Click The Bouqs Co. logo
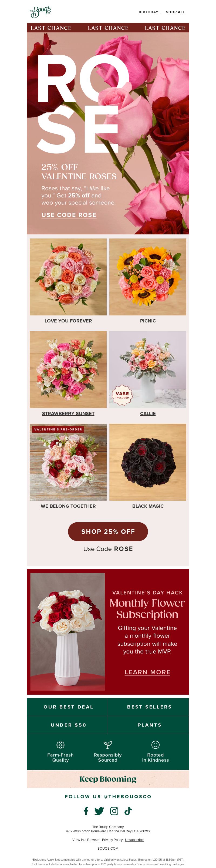This screenshot has width=216, height=868. pyautogui.click(x=40, y=12)
